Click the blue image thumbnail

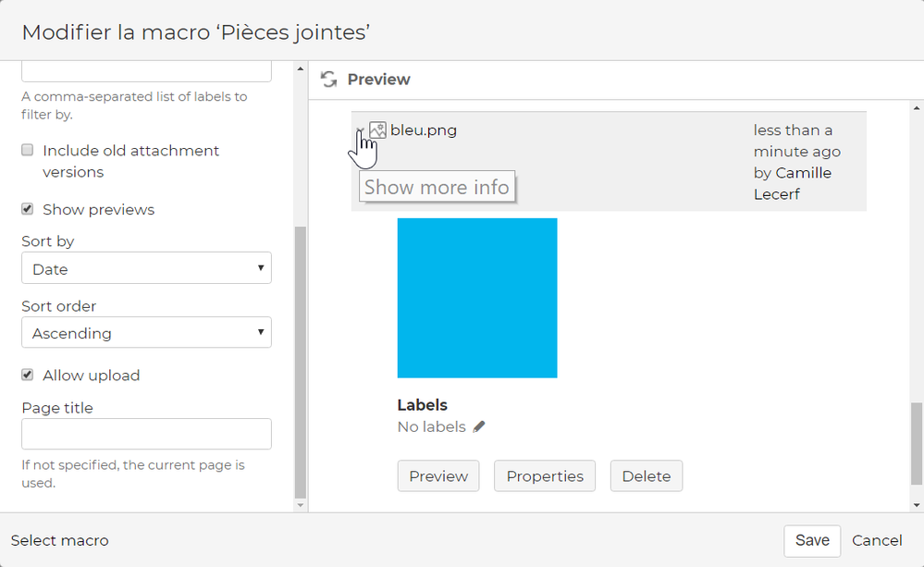[x=477, y=298]
